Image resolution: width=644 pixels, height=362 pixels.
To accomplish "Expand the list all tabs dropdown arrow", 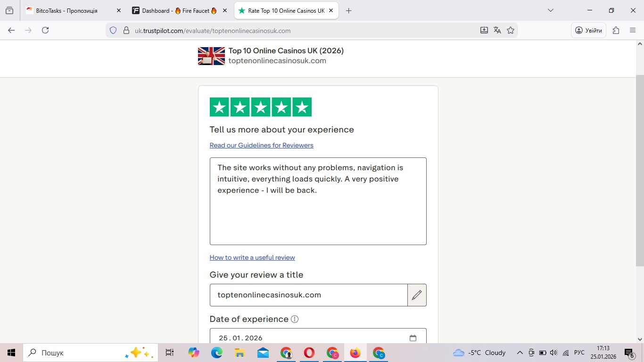I will coord(550,10).
